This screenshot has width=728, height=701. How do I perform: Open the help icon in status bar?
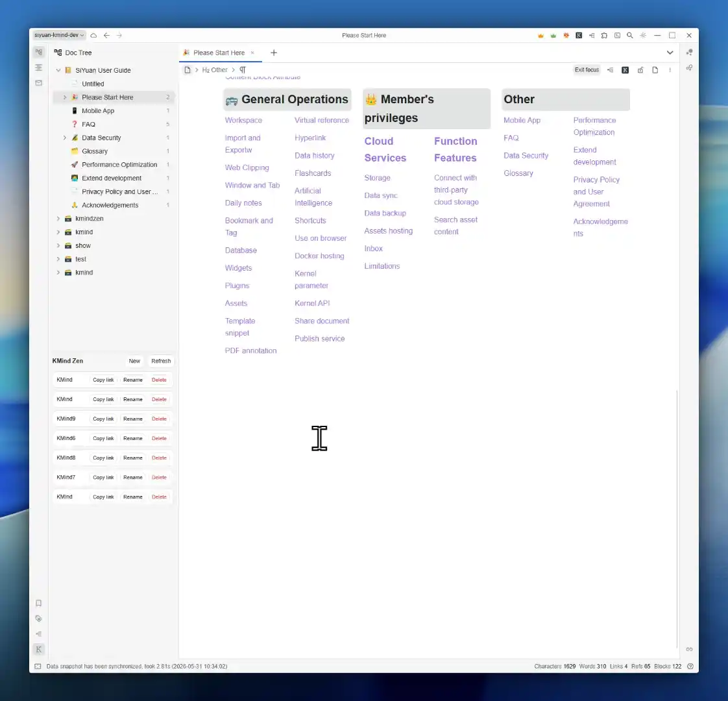point(690,666)
